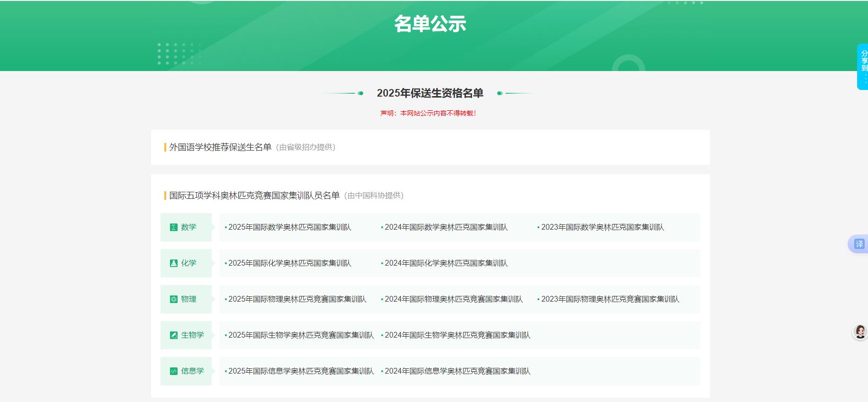Open 2025 physics olympiad team list
The image size is (868, 402).
(x=297, y=299)
